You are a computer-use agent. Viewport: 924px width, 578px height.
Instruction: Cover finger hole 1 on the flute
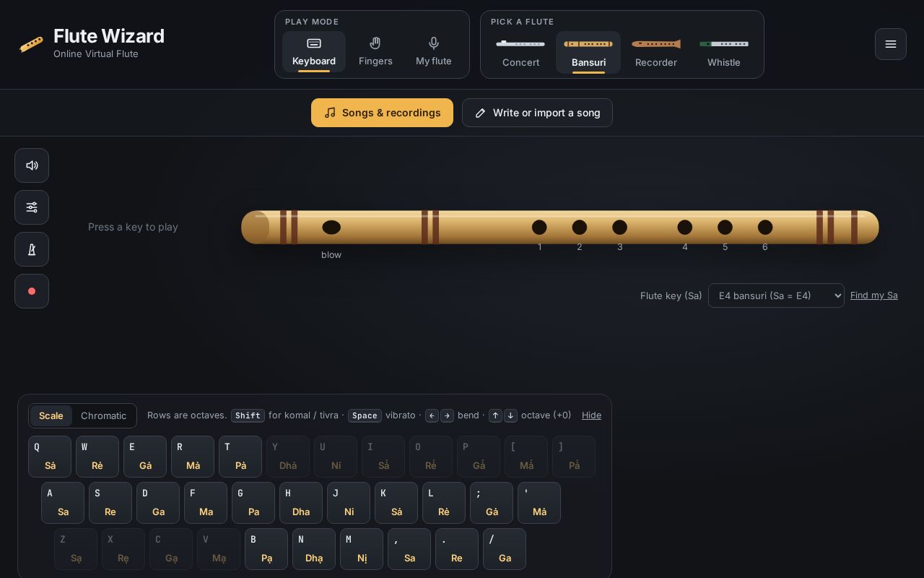(x=539, y=228)
